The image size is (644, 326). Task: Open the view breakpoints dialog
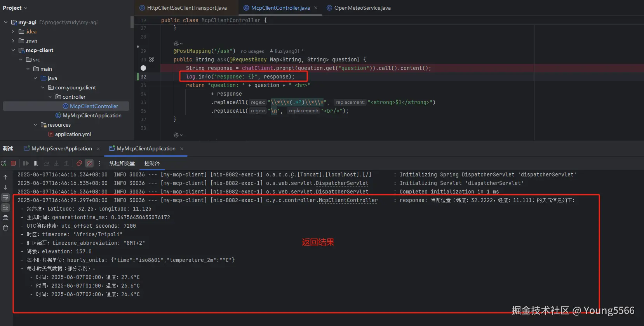(79, 163)
